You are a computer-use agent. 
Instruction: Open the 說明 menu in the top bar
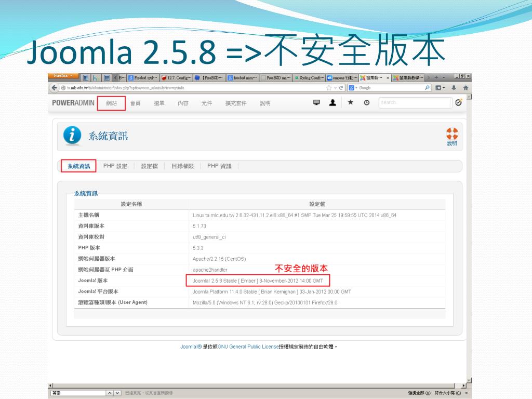click(x=265, y=103)
